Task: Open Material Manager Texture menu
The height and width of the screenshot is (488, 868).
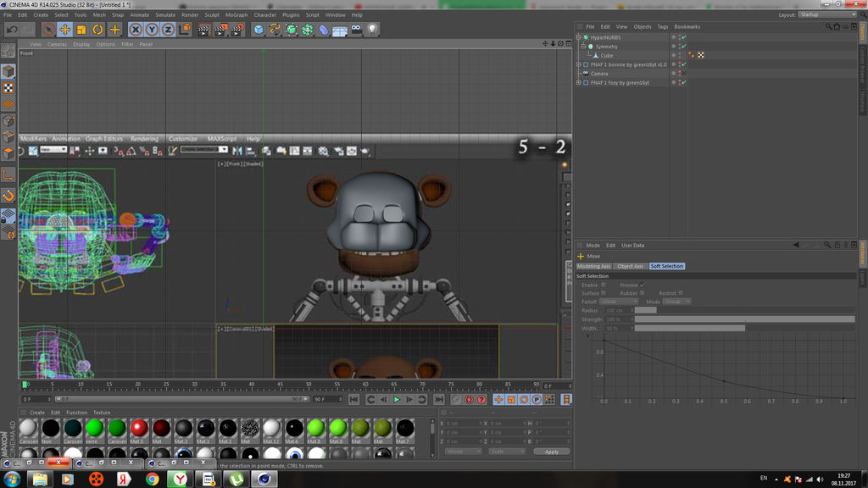Action: pyautogui.click(x=102, y=413)
